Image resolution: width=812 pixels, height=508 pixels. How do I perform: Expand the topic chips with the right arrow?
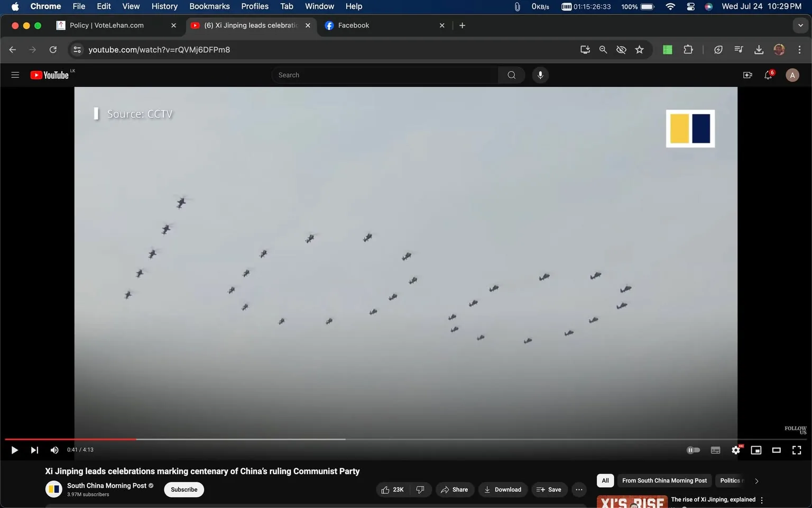tap(756, 481)
